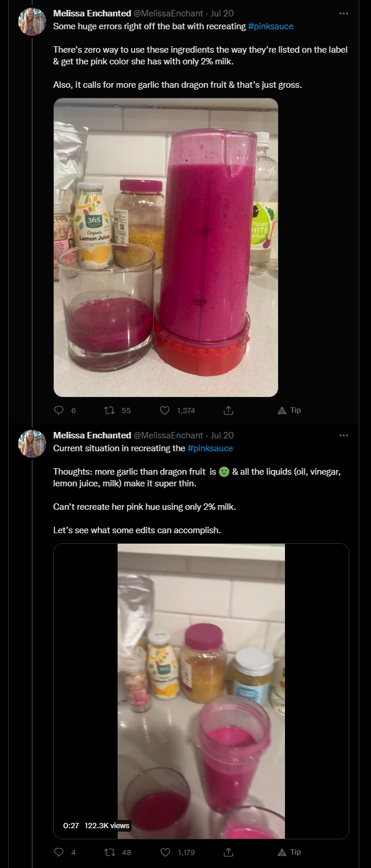This screenshot has width=371, height=868.
Task: Click the @MelissaEnchant handle on second tweet
Action: point(169,435)
